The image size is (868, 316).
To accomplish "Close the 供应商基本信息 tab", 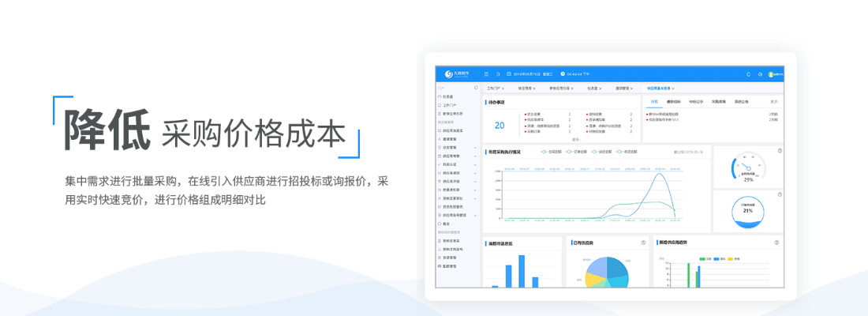I will pos(673,88).
